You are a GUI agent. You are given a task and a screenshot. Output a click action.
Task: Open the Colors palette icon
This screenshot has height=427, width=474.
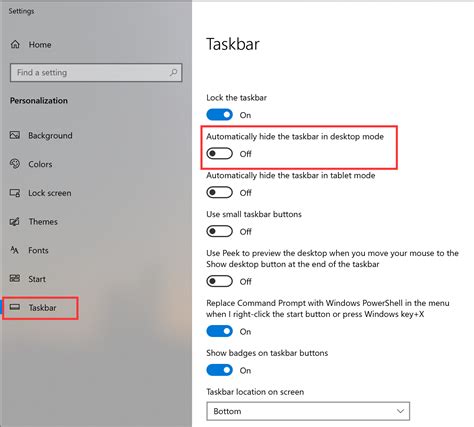(15, 164)
